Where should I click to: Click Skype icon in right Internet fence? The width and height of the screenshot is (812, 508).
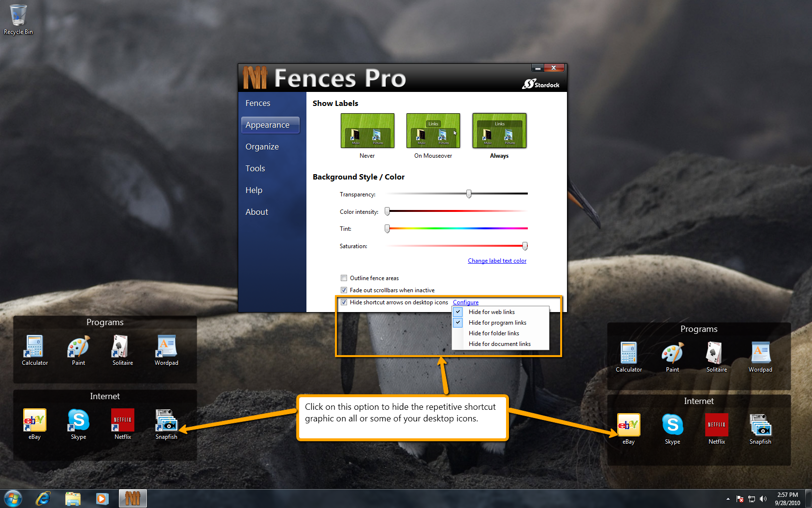(672, 429)
